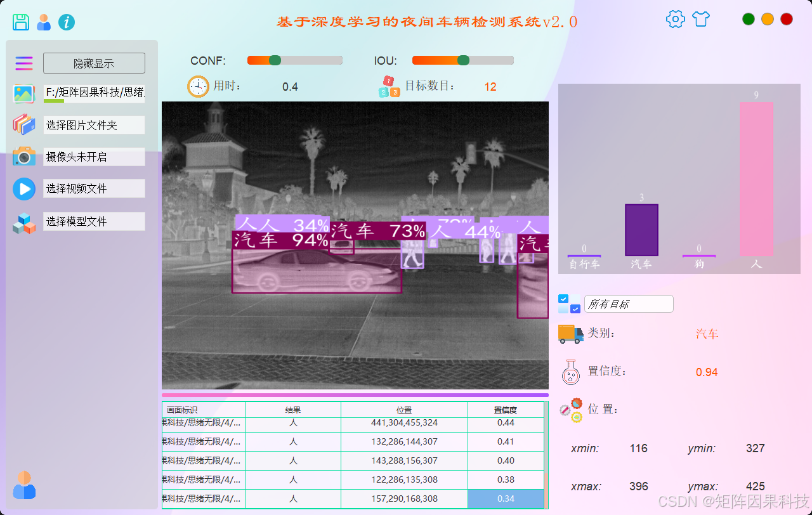Click the detected image display area
This screenshot has width=812, height=515.
355,245
